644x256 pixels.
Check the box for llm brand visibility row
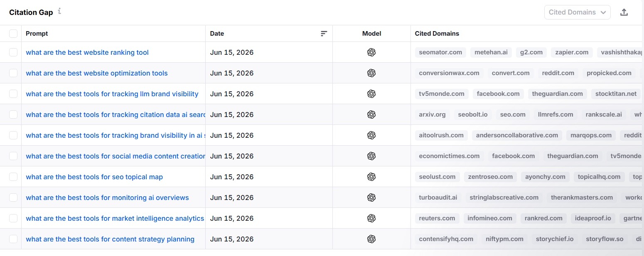(13, 94)
